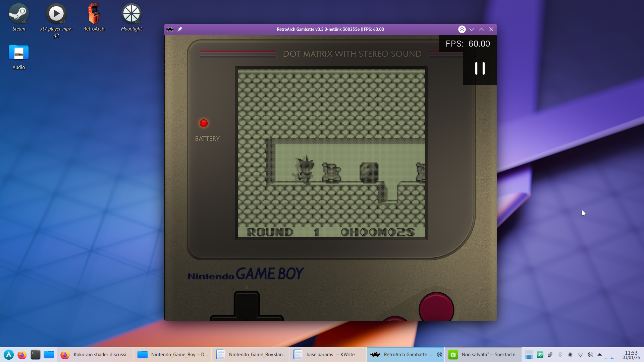Click the Spectacle taskbar entry
Image resolution: width=644 pixels, height=362 pixels.
point(483,355)
